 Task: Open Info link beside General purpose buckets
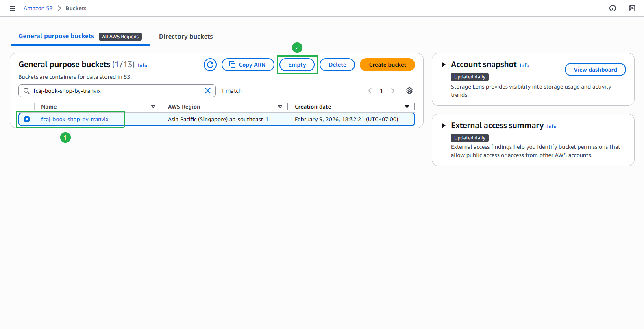click(x=142, y=65)
